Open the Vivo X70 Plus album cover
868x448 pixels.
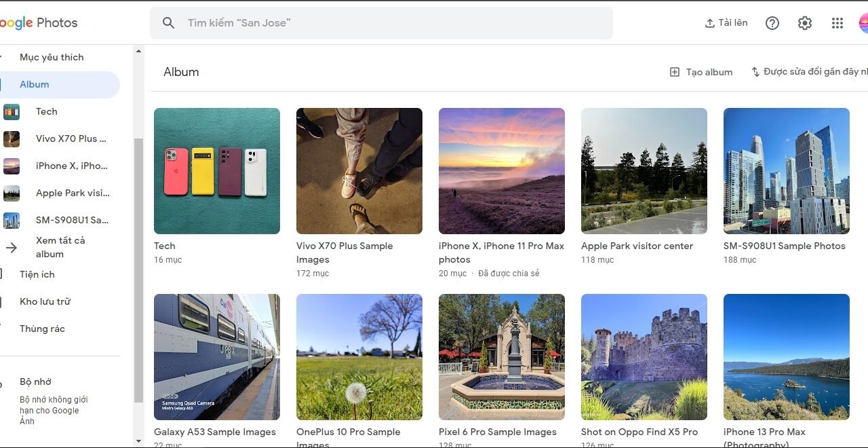click(x=359, y=171)
